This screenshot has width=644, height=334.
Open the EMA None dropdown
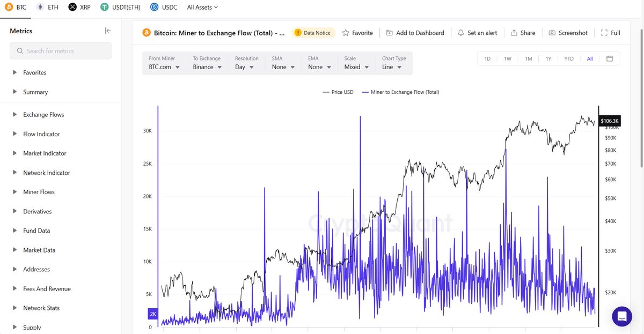click(x=319, y=63)
